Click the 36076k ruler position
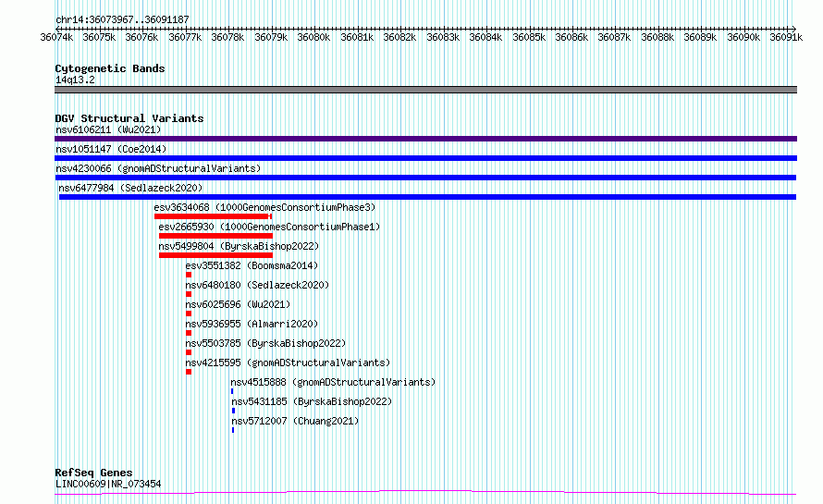This screenshot has width=823, height=504. click(x=141, y=37)
